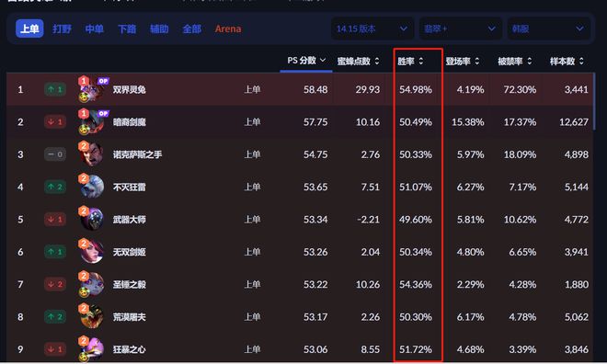
Task: Switch to the 中单 tab
Action: [x=95, y=29]
